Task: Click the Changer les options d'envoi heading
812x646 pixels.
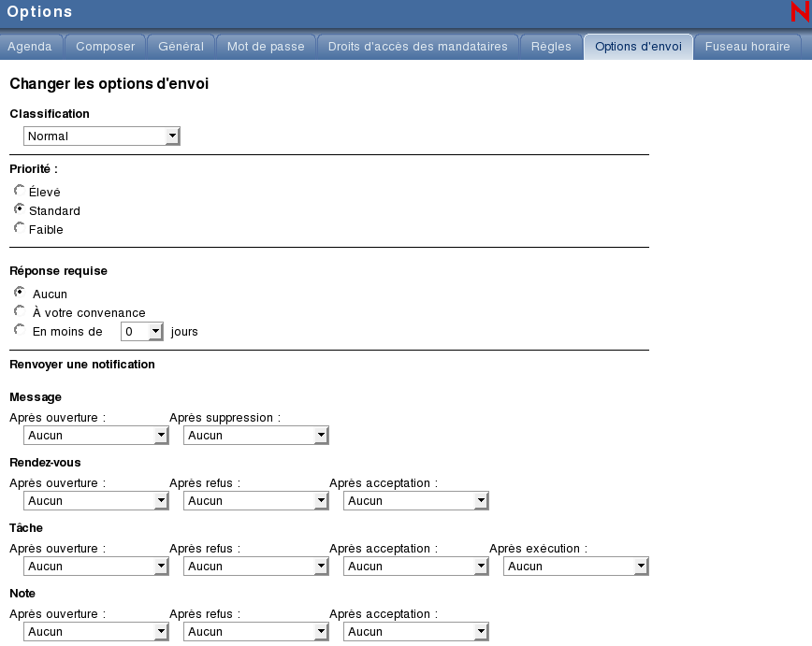Action: pyautogui.click(x=109, y=84)
